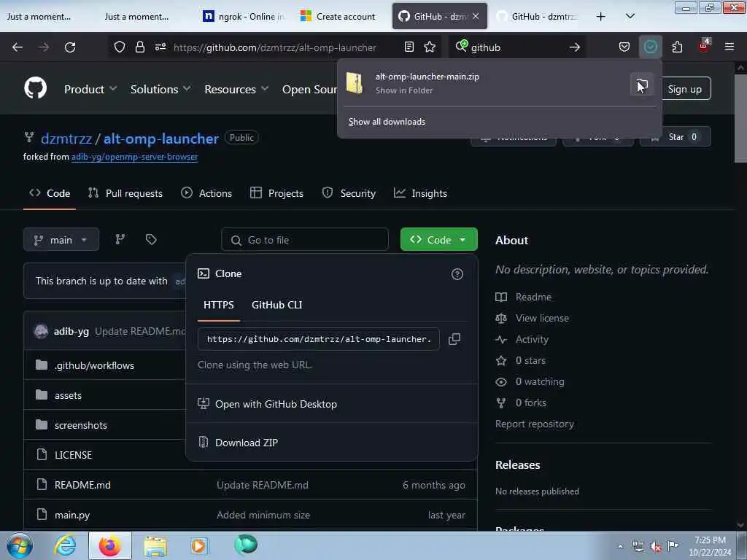This screenshot has width=747, height=560.
Task: Open the list all tabs chevron
Action: pyautogui.click(x=630, y=16)
